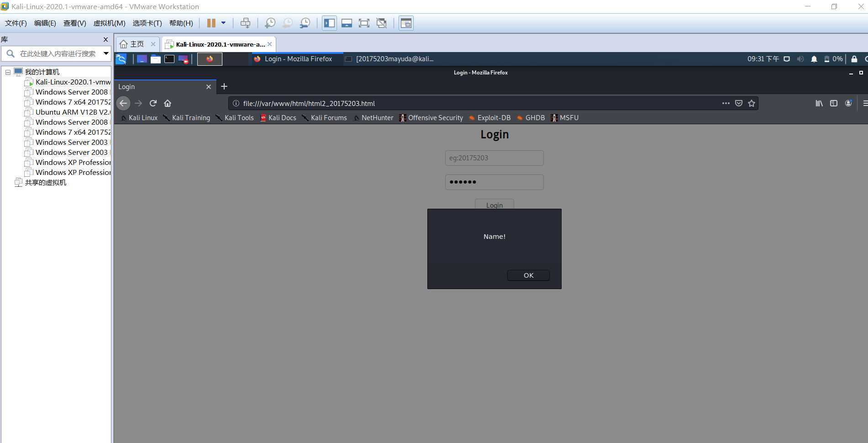Open the notifications bell icon

814,59
